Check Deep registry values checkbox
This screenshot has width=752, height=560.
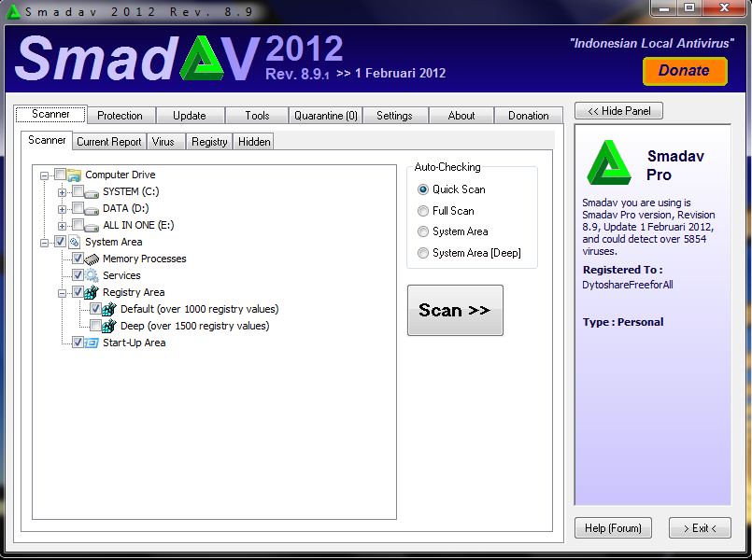[95, 326]
